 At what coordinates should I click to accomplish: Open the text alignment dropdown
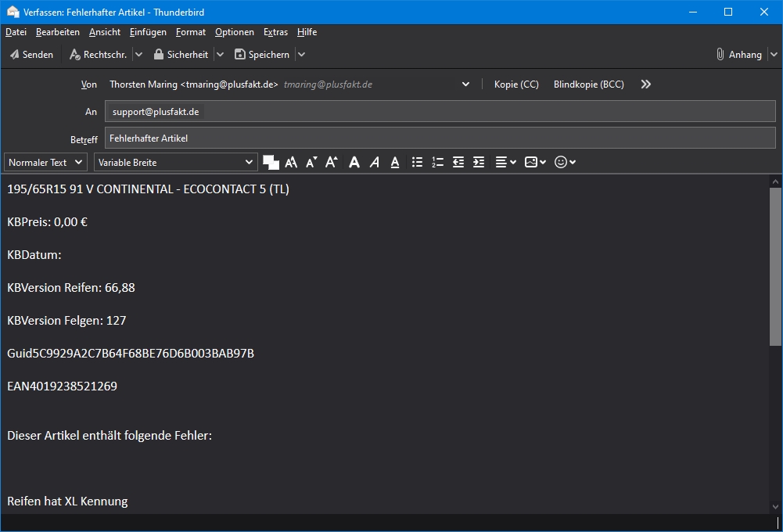point(505,163)
